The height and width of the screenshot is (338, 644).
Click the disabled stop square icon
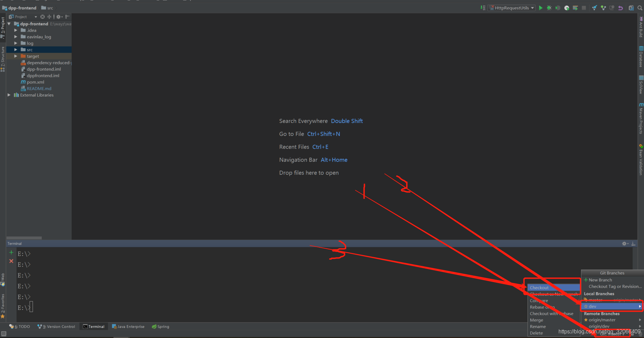(584, 8)
